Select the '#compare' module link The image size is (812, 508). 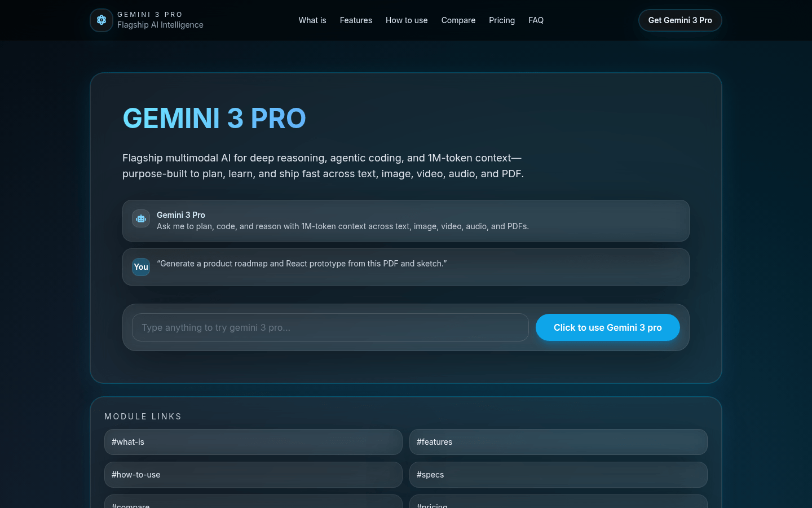[253, 504]
